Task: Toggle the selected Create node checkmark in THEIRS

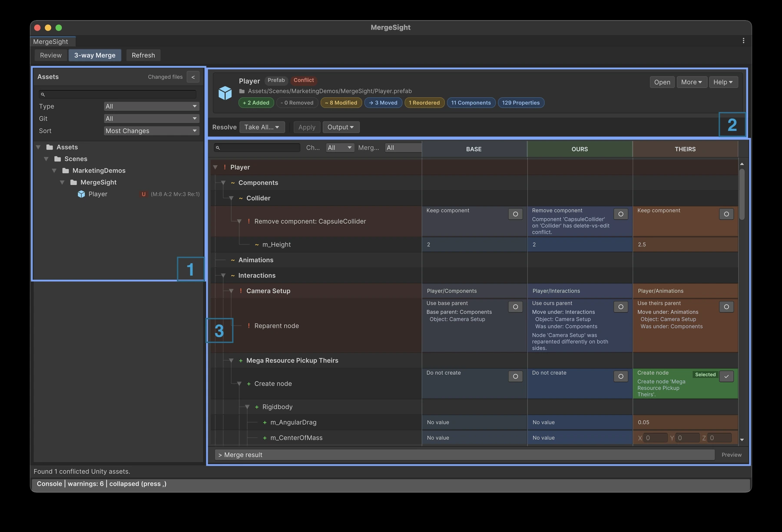Action: [726, 377]
